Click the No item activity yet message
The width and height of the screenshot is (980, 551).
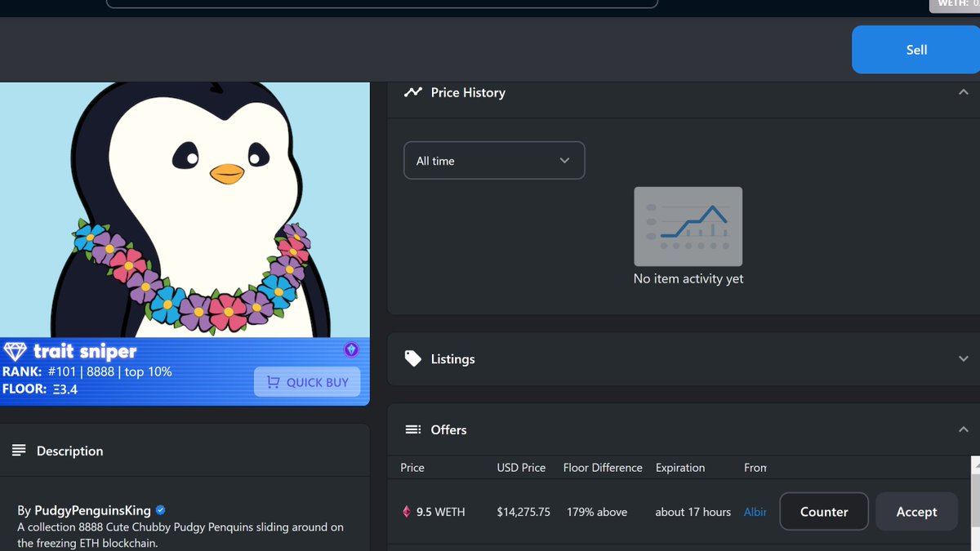tap(688, 279)
